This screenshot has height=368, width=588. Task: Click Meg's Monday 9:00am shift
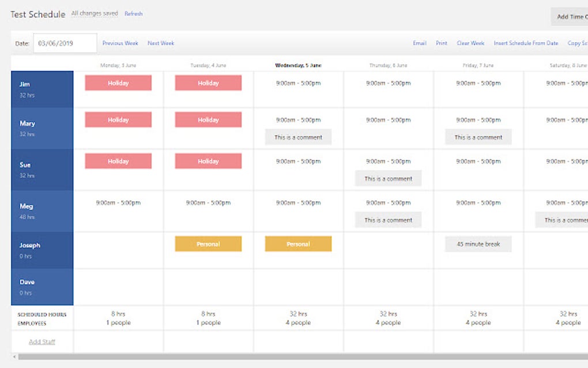118,202
